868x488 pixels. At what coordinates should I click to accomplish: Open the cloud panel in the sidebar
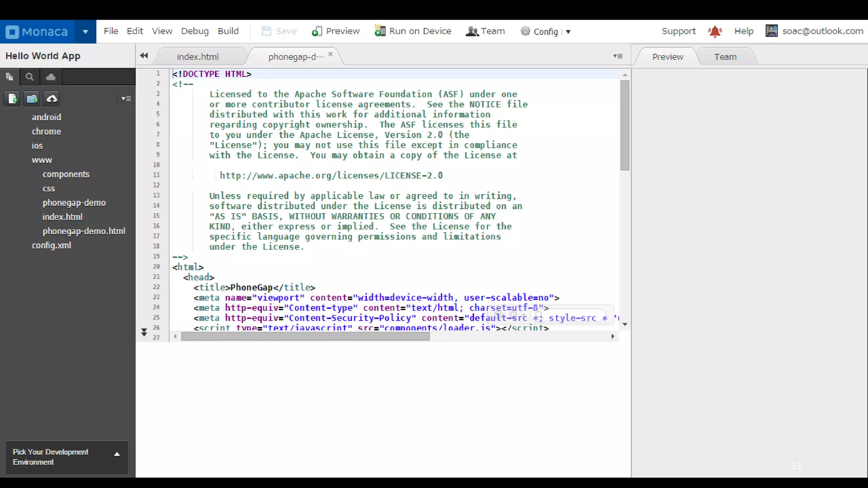(x=51, y=77)
